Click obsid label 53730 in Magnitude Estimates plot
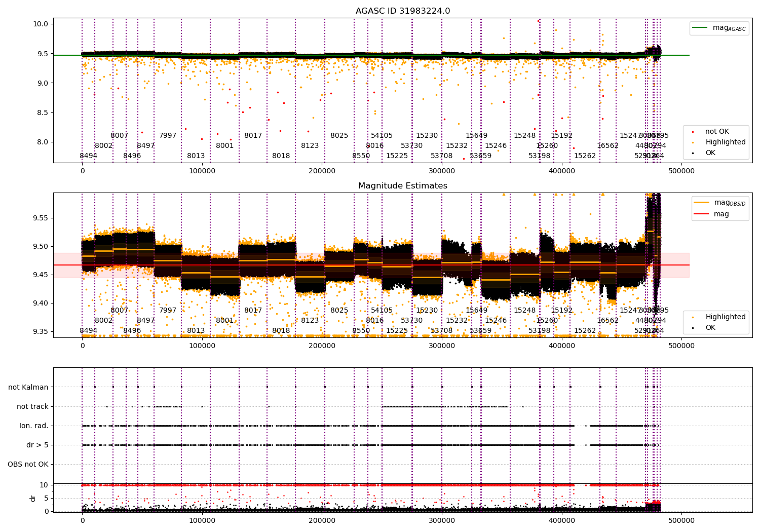This screenshot has width=760, height=532. click(412, 321)
